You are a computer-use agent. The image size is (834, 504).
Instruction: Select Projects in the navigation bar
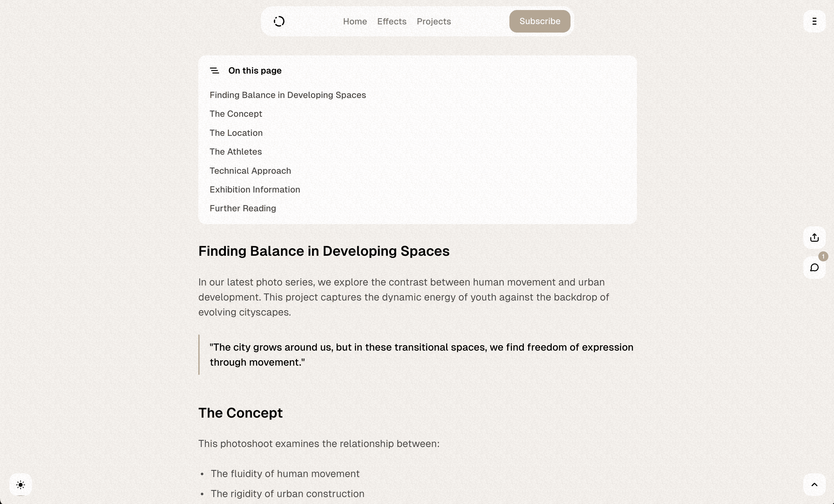pyautogui.click(x=434, y=21)
